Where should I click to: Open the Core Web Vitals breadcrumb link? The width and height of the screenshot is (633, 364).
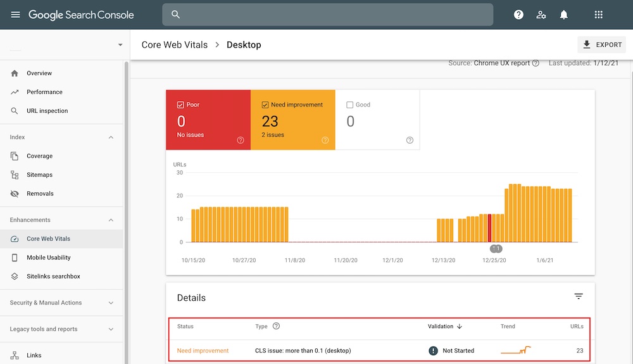click(174, 45)
